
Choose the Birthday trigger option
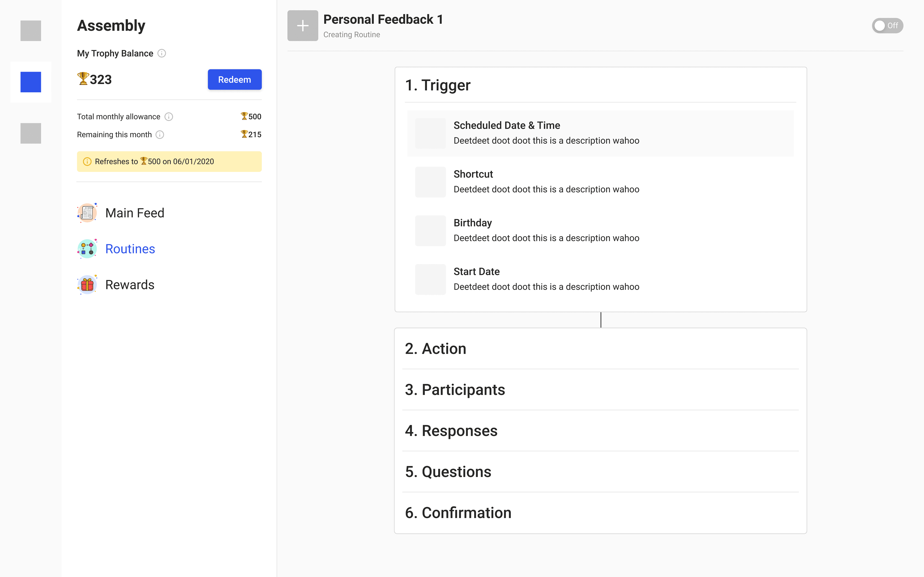coord(600,230)
